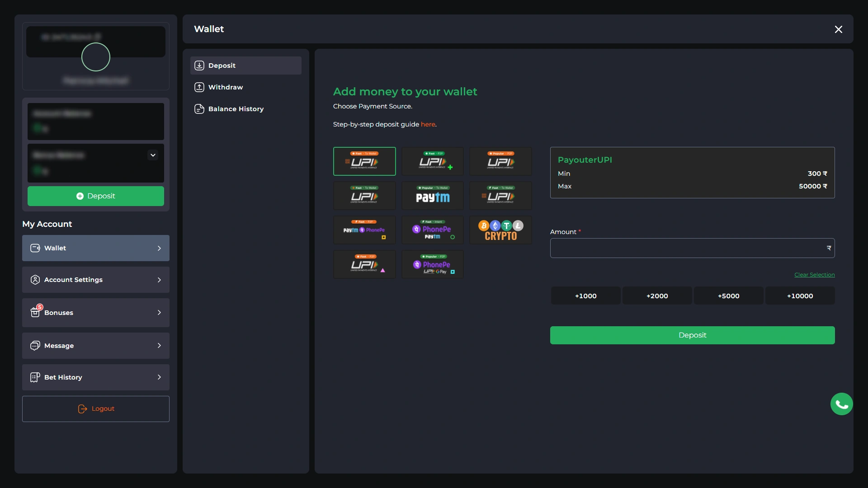The width and height of the screenshot is (868, 488).
Task: Select the Paytm PhonePe Fast P2P tile
Action: coord(364,230)
